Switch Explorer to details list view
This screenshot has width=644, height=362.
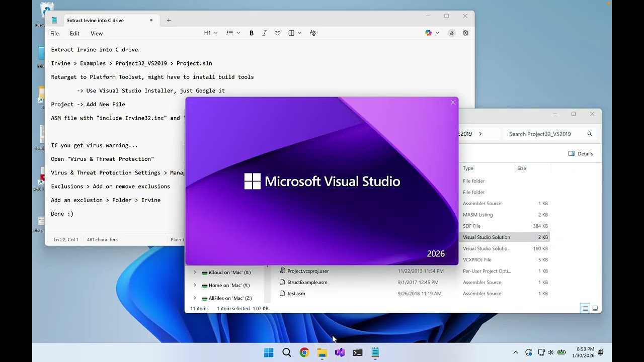(585, 308)
